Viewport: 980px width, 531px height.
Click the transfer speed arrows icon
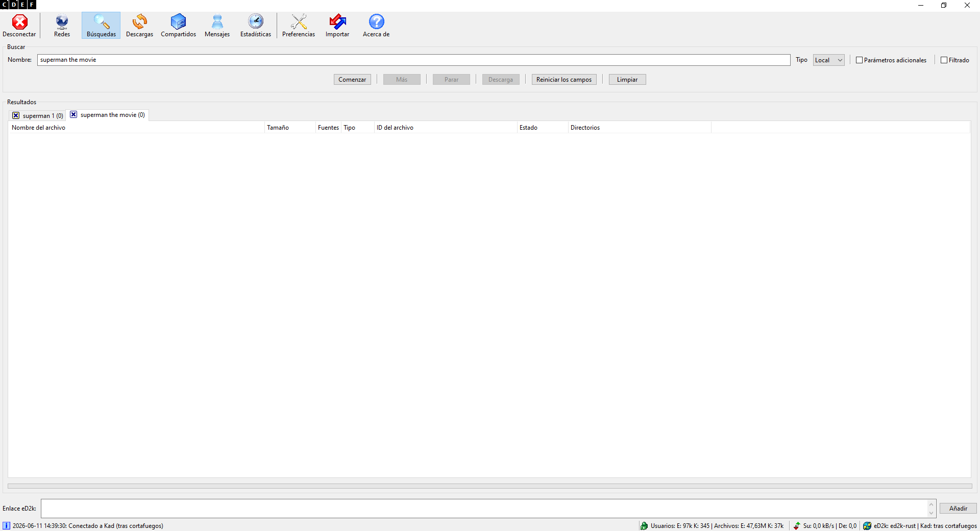pyautogui.click(x=797, y=526)
